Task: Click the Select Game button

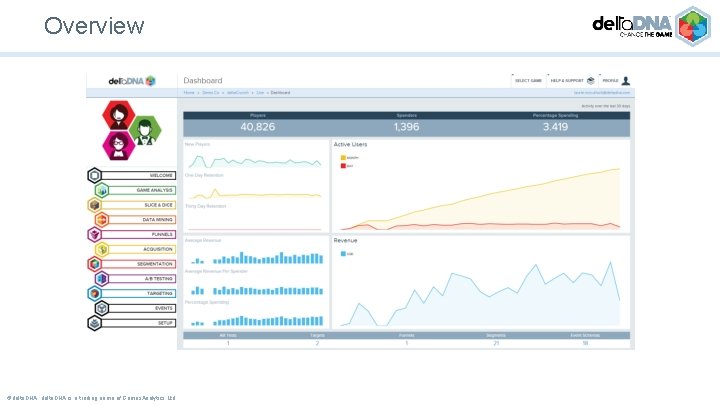Action: point(528,81)
